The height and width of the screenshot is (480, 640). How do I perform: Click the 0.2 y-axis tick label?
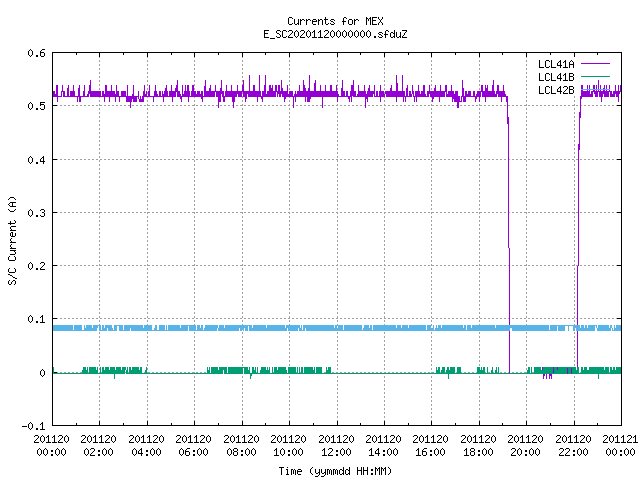(36, 266)
